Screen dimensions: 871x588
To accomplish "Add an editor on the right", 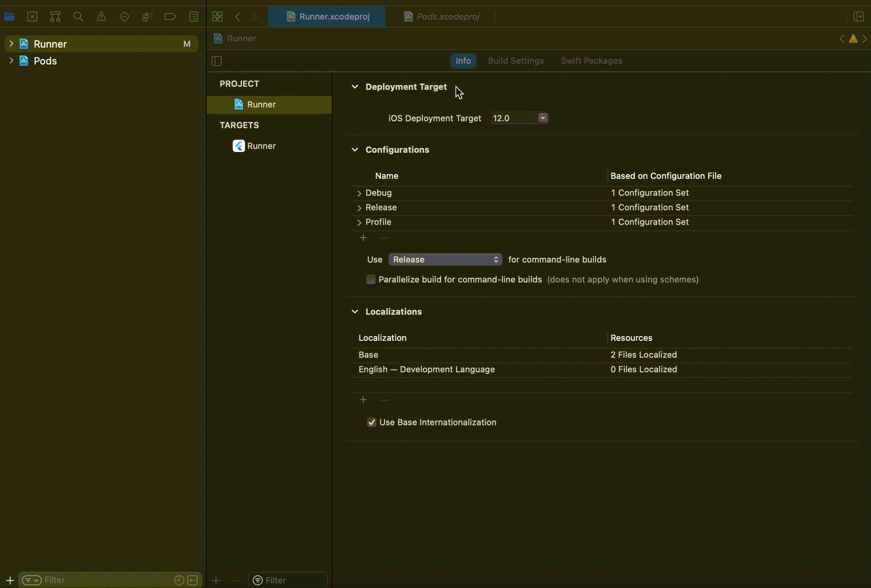I will click(x=859, y=17).
